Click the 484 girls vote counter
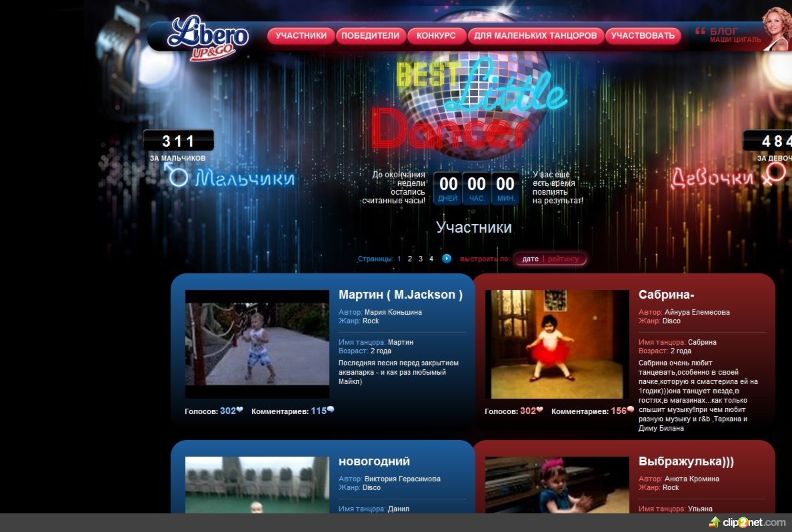 tap(768, 141)
